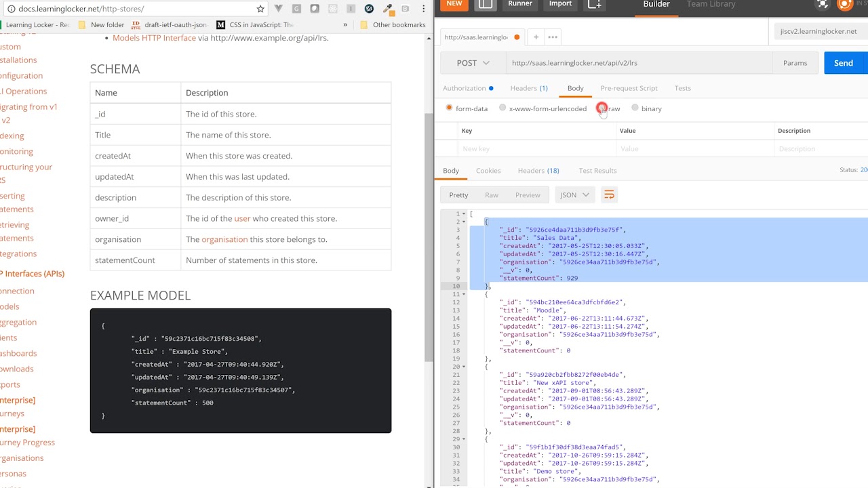Switch to Postman Builder view
The width and height of the screenshot is (868, 488).
coord(656,4)
